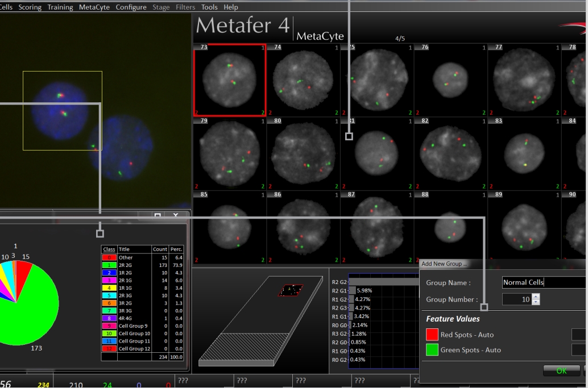Open the Scoring menu
Viewport: 588px width, 388px height.
[x=30, y=7]
